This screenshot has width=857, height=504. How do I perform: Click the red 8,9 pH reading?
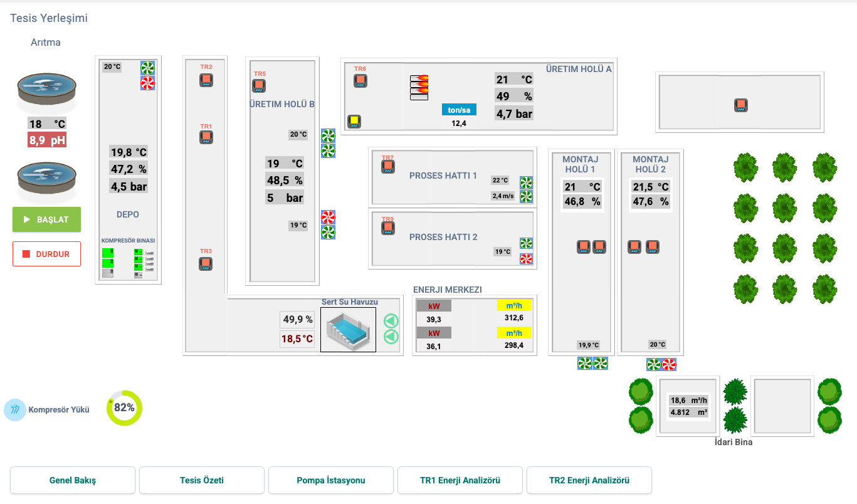47,140
